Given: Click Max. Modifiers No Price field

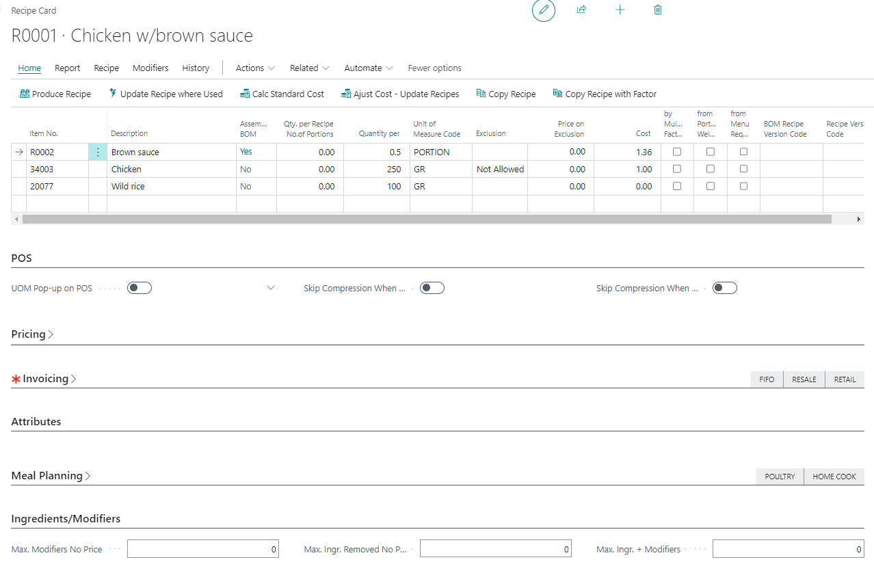Looking at the screenshot, I should point(202,549).
